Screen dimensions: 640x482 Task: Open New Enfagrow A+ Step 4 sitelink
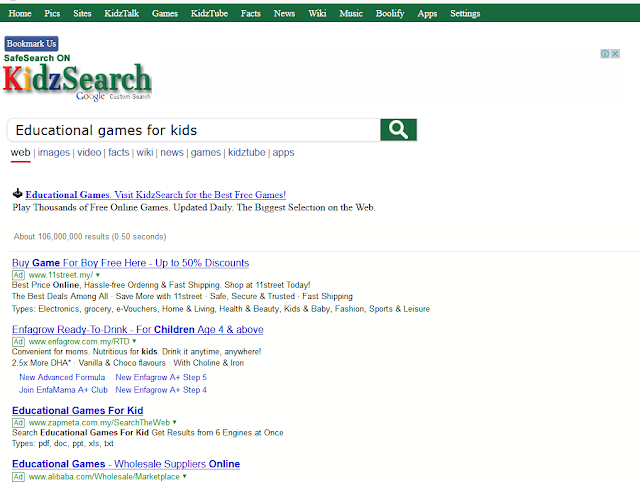(x=161, y=390)
